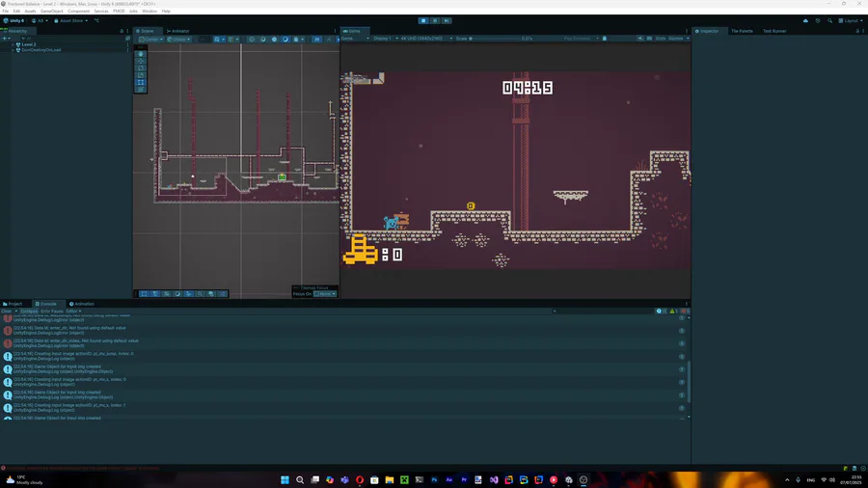Viewport: 868px width, 488px height.
Task: Open the 4K UHD resolution dropdown
Action: pos(426,39)
